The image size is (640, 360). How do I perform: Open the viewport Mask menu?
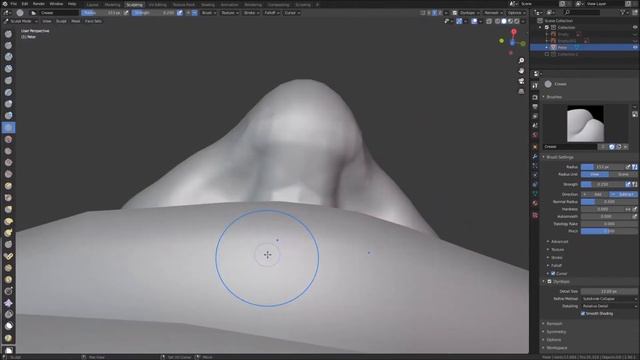pyautogui.click(x=76, y=21)
